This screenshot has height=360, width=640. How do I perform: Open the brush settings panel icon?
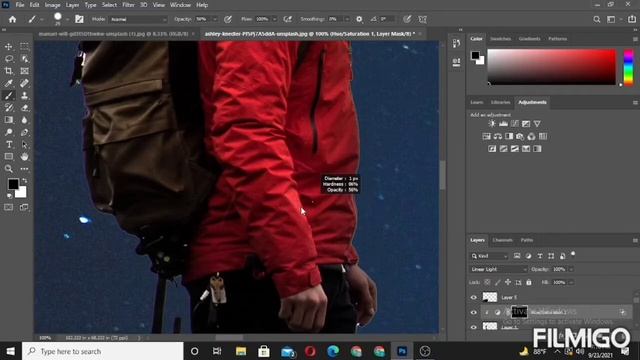click(79, 19)
